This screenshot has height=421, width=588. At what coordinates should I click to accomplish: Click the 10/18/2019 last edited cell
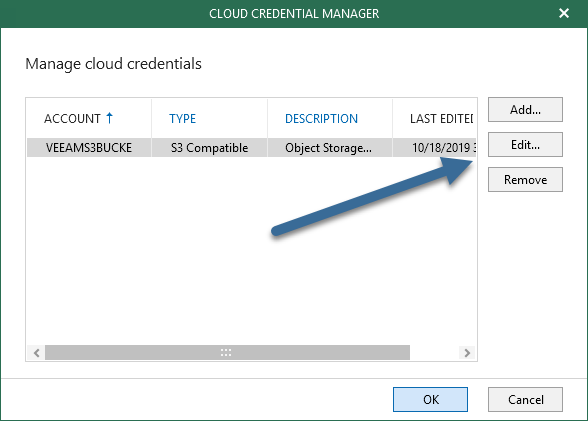pos(434,148)
